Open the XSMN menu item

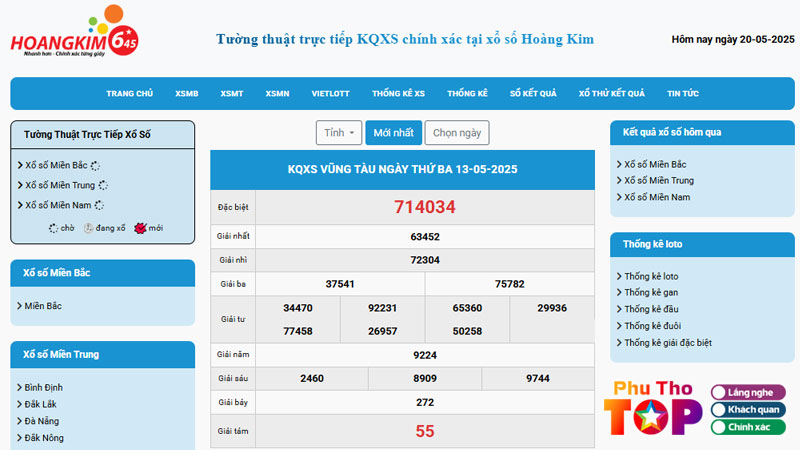277,94
